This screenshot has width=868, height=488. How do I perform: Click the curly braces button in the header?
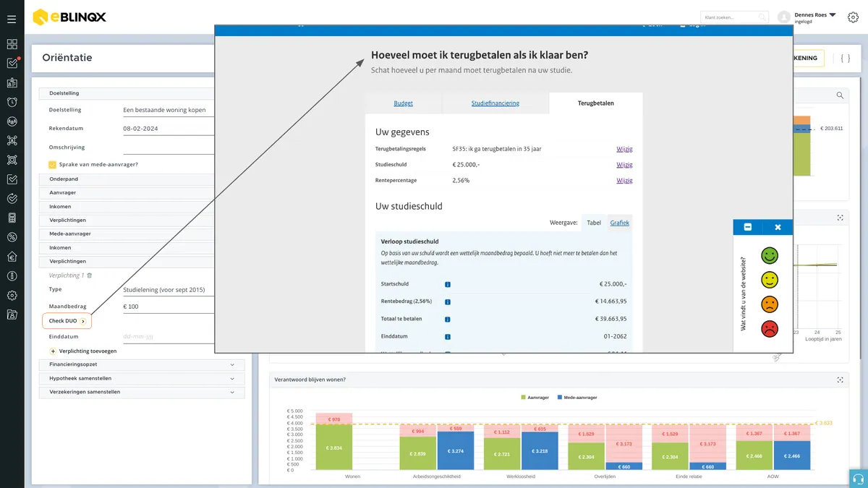(x=846, y=58)
